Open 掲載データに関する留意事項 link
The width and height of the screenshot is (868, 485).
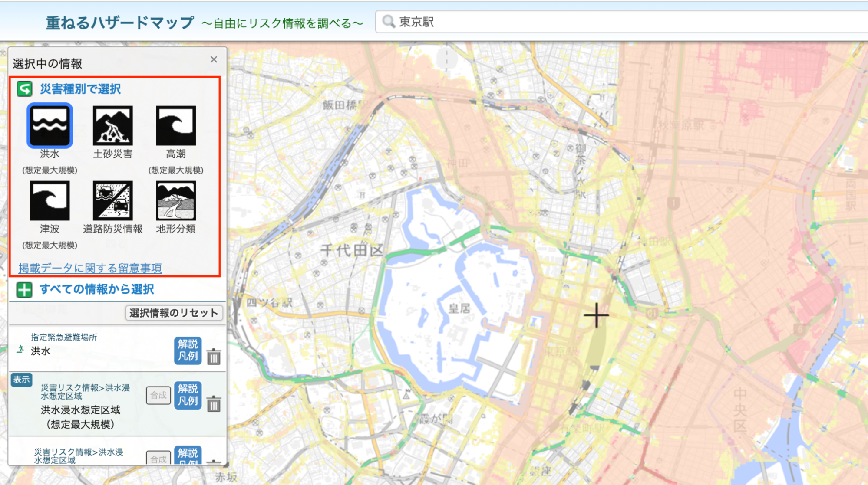[90, 268]
